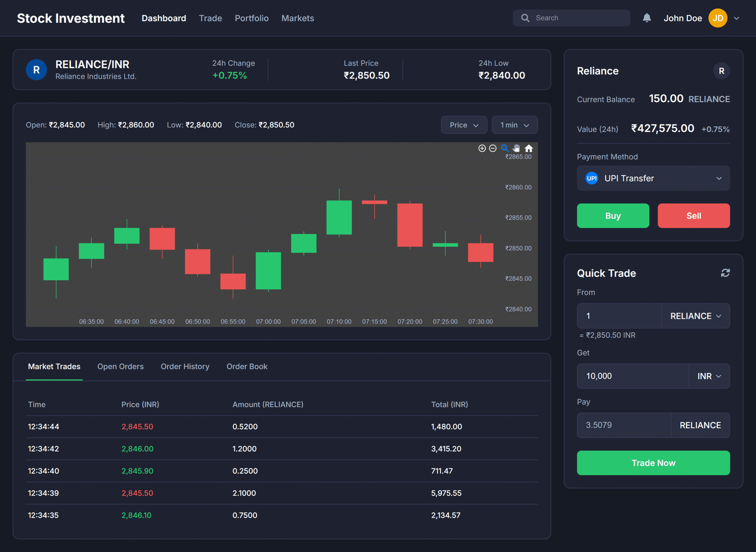Expand the Price chart dropdown
Screen dimensions: 756x552
click(x=464, y=125)
